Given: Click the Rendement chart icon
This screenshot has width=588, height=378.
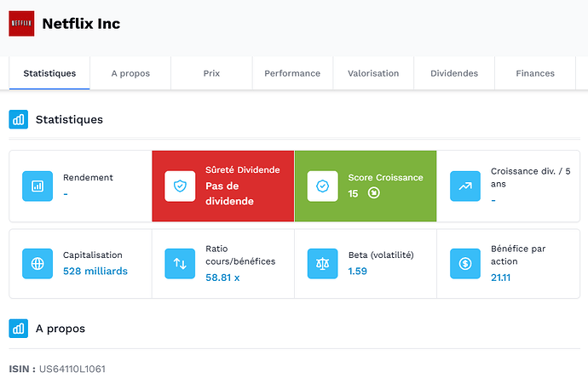Looking at the screenshot, I should pyautogui.click(x=37, y=186).
